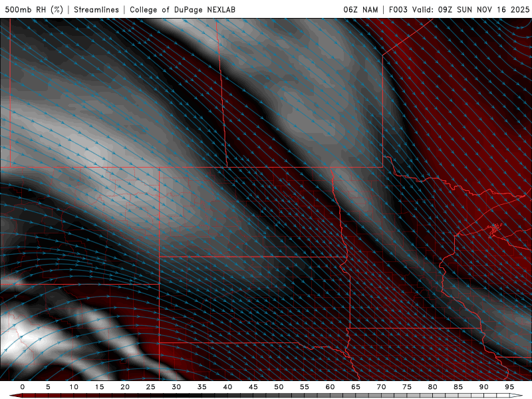Click the colorbar tick label "15"
This screenshot has height=399, width=532.
[99, 387]
